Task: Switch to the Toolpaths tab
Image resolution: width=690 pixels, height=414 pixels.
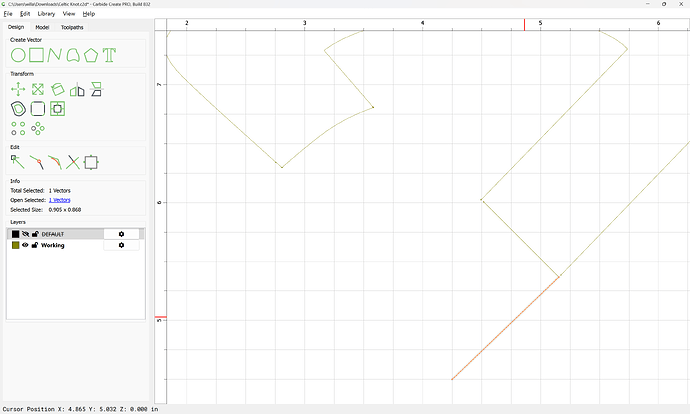Action: [x=73, y=27]
